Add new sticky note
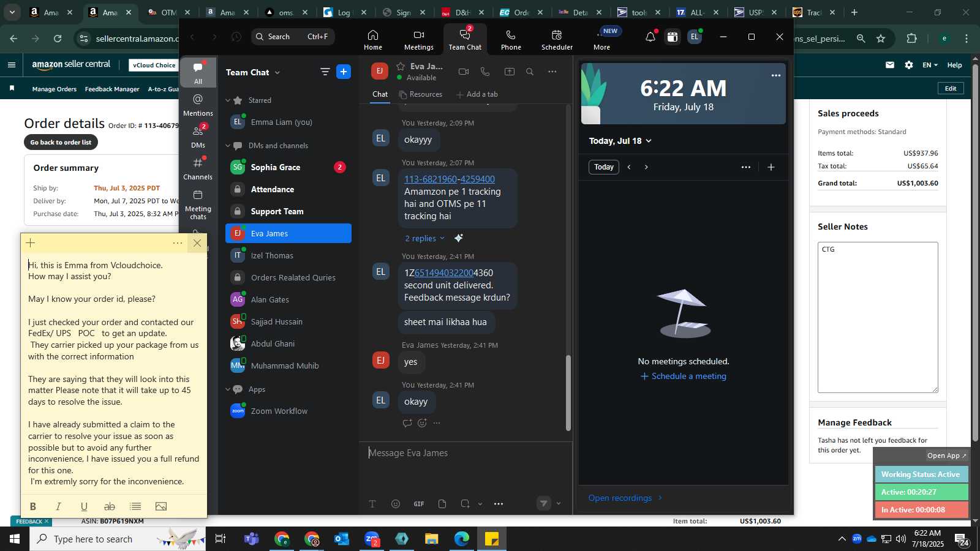Viewport: 980px width, 551px height. click(31, 243)
